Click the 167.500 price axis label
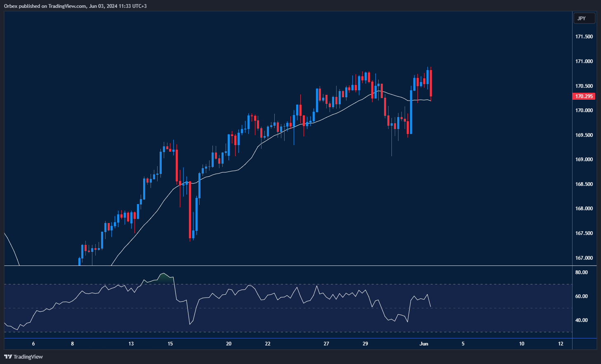The width and height of the screenshot is (601, 364). click(x=584, y=233)
